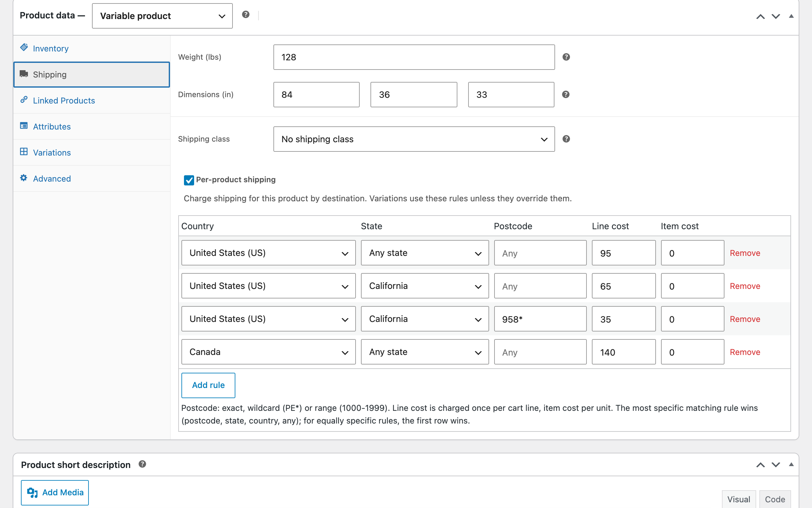
Task: Toggle Per-product shipping checkbox
Action: point(189,180)
